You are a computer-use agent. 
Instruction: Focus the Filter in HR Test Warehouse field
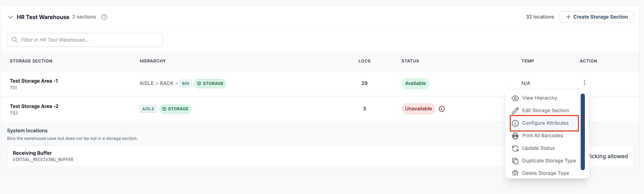(x=85, y=40)
